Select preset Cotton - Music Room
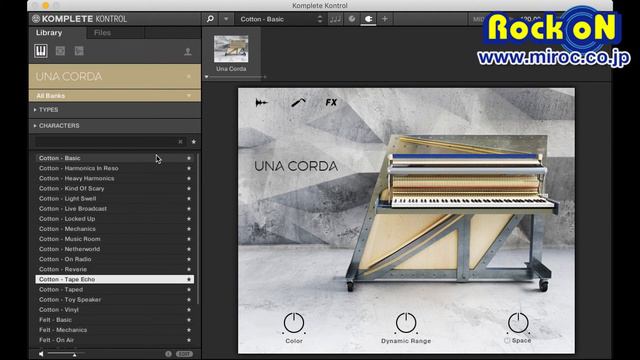The height and width of the screenshot is (360, 640). (115, 239)
